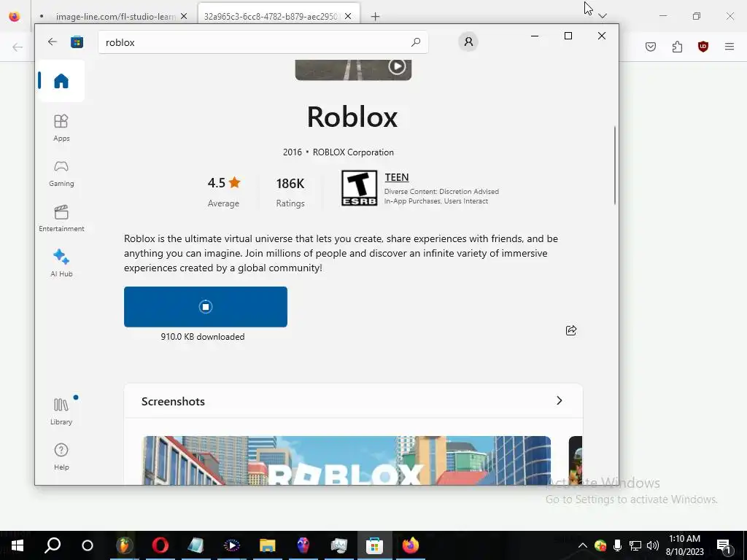Go to the Store Home page

pos(61,81)
